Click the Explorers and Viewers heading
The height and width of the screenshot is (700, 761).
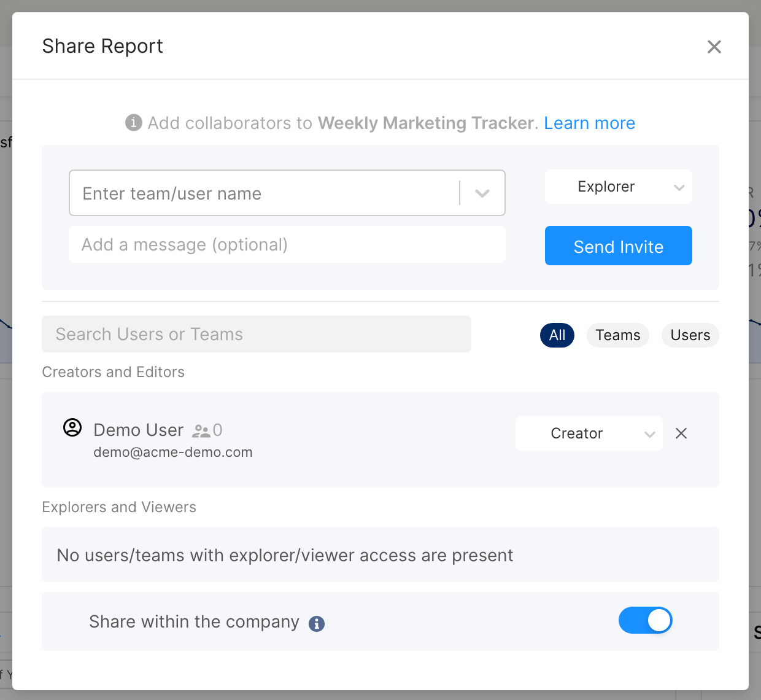[x=119, y=507]
